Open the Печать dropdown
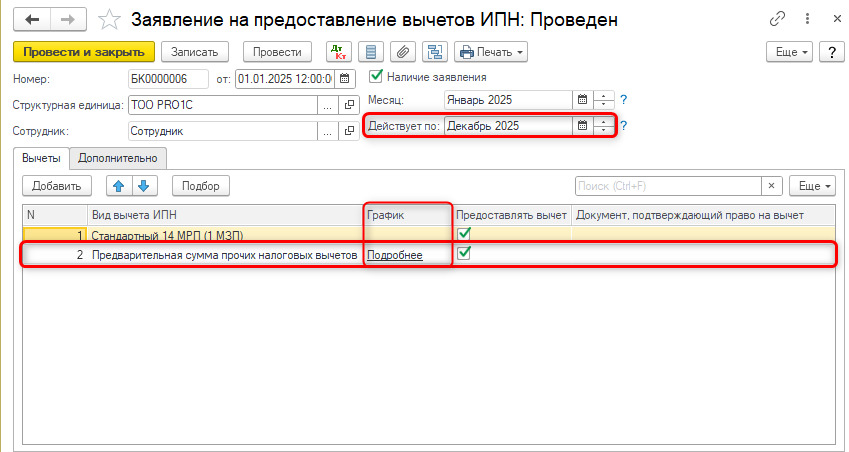Image resolution: width=849 pixels, height=452 pixels. [491, 52]
